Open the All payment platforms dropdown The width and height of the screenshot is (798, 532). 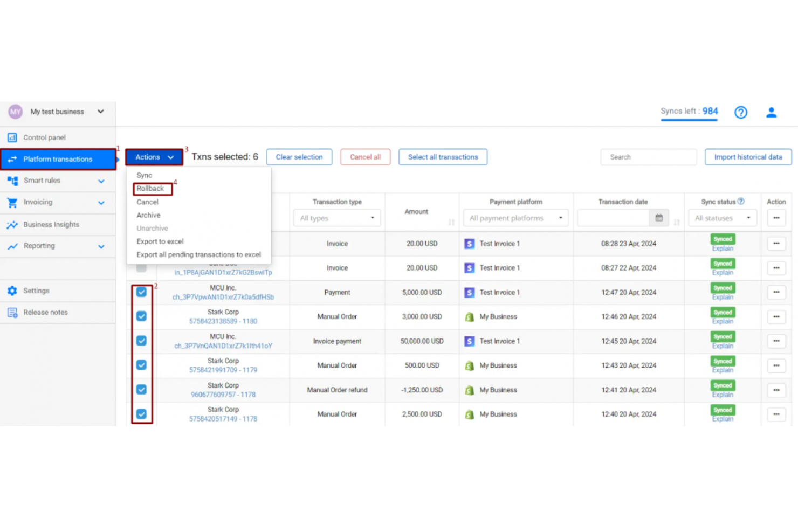point(515,218)
